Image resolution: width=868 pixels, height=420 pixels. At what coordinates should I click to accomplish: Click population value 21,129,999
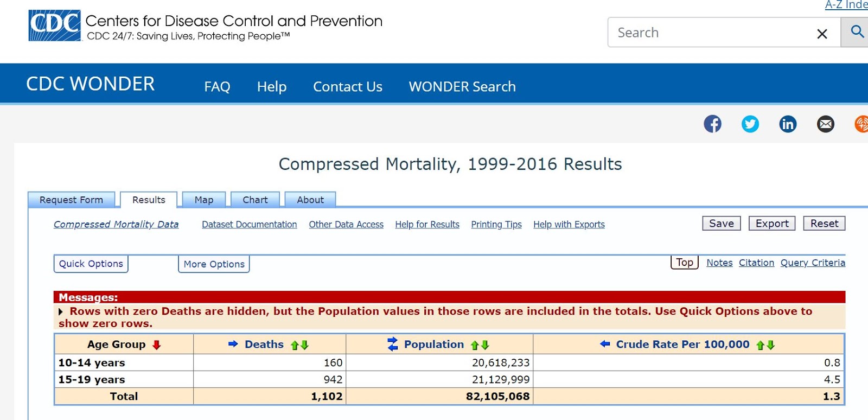tap(501, 379)
